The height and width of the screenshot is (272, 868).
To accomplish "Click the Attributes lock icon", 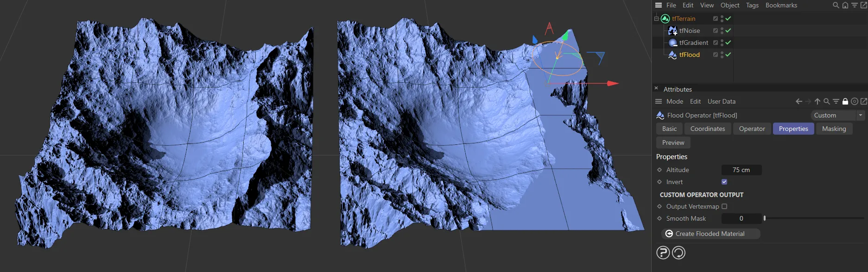I will tap(845, 101).
